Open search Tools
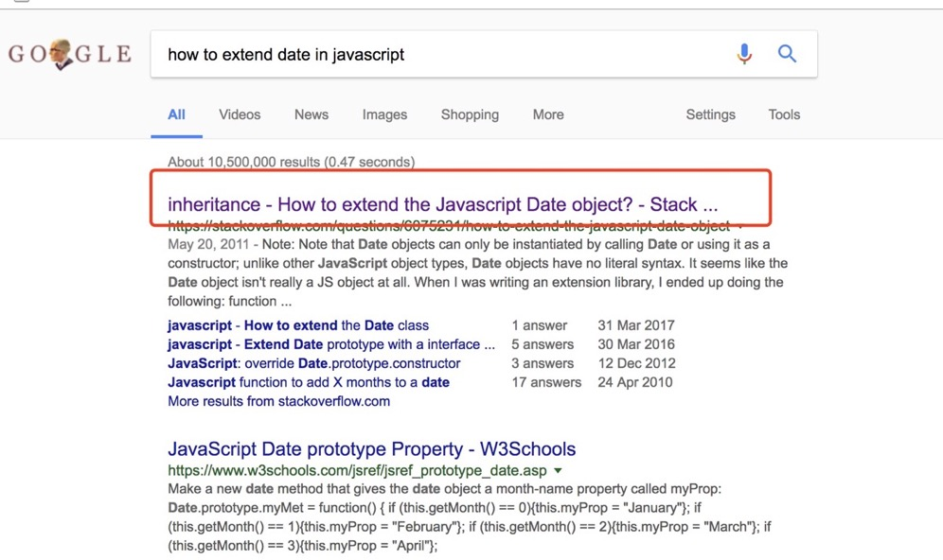 point(784,114)
